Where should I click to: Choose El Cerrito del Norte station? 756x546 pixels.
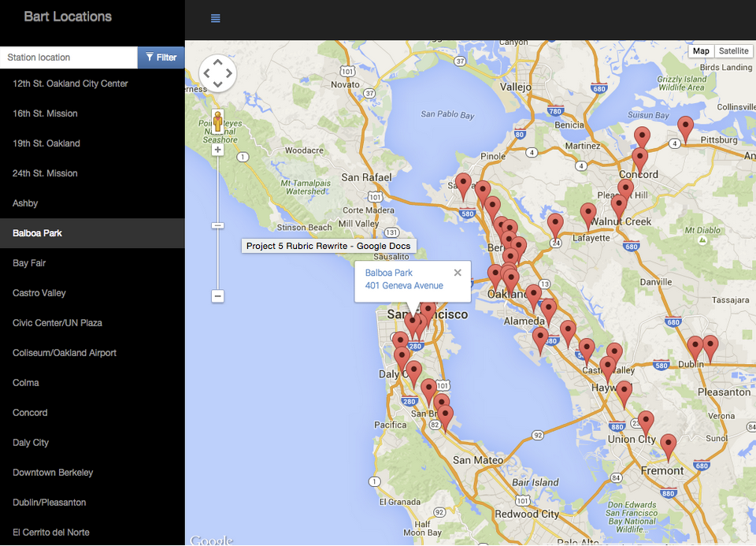92,532
